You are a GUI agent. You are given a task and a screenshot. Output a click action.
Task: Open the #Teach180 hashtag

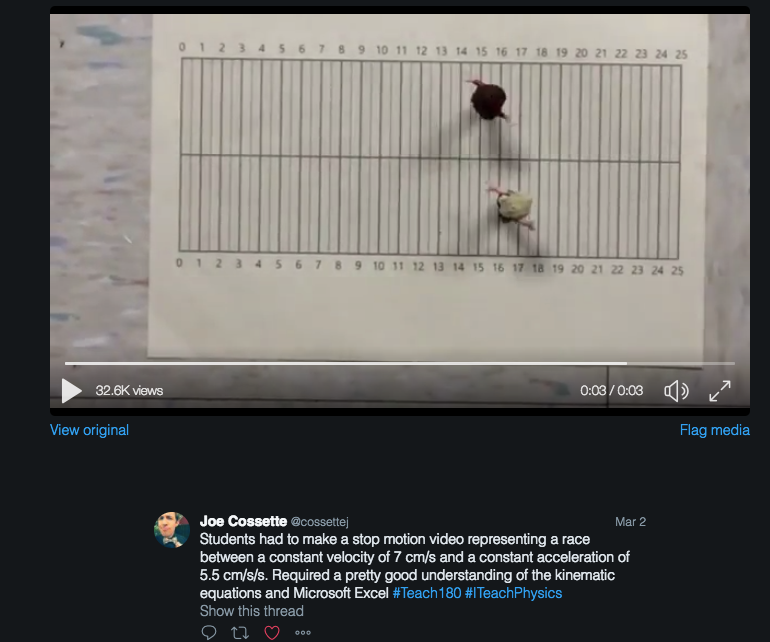pyautogui.click(x=427, y=593)
